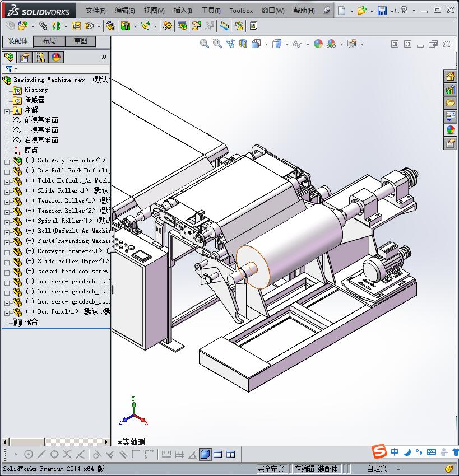
Task: Open the FeatureManager design tree tab
Action: tap(9, 57)
